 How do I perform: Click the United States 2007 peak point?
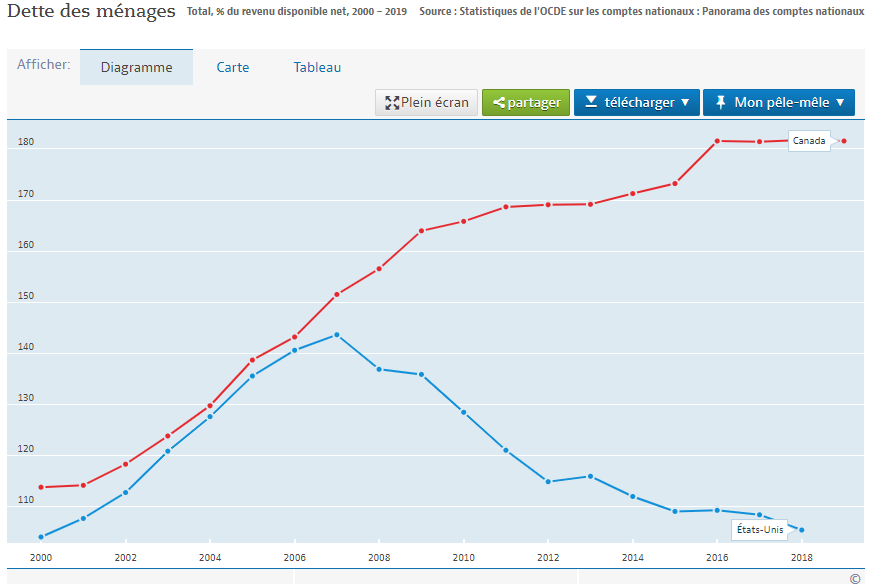tap(336, 335)
